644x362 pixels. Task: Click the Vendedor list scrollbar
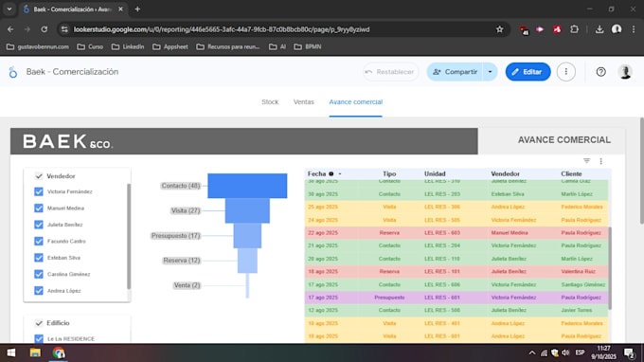pos(129,236)
